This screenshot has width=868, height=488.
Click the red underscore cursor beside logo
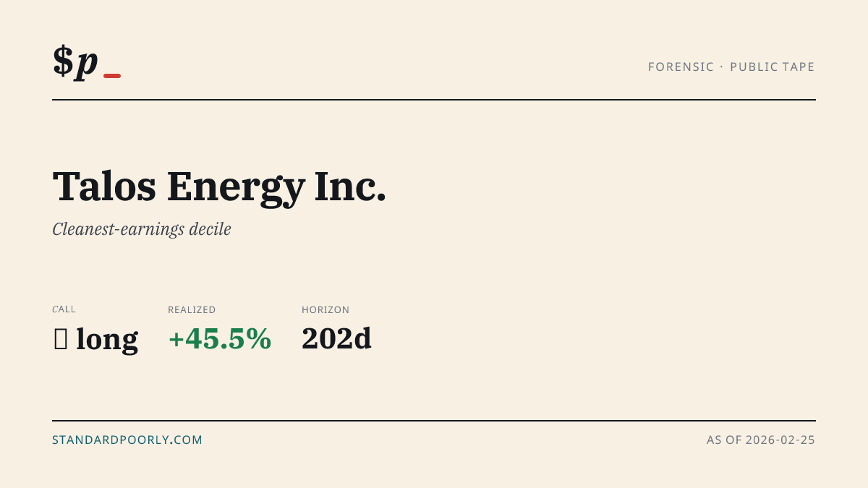click(112, 76)
